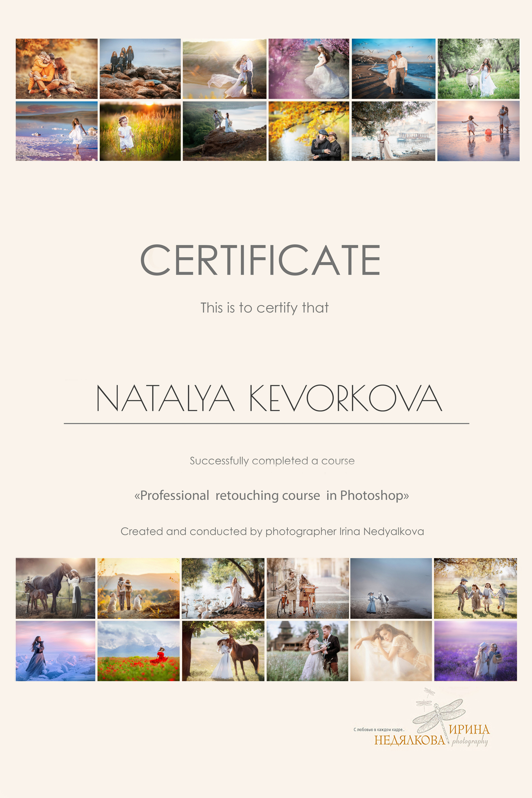Click the CERTIFICATE heading
The width and height of the screenshot is (532, 798).
[x=260, y=260]
